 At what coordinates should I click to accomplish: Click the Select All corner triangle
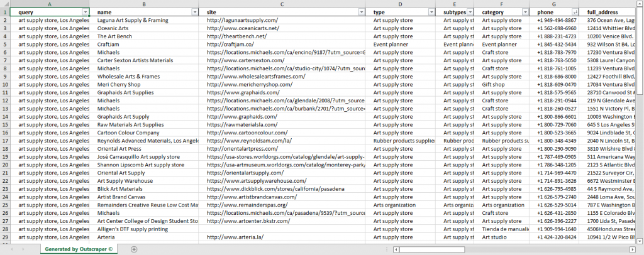(x=5, y=4)
